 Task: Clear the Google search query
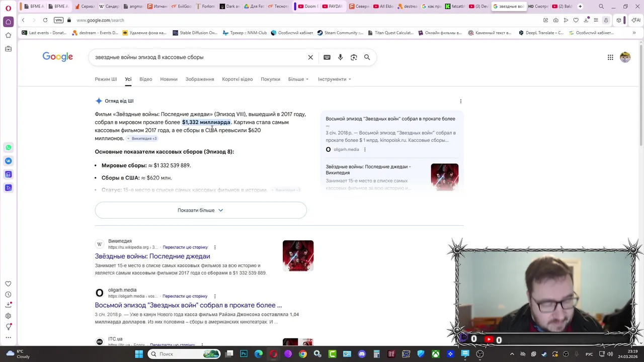(x=310, y=57)
